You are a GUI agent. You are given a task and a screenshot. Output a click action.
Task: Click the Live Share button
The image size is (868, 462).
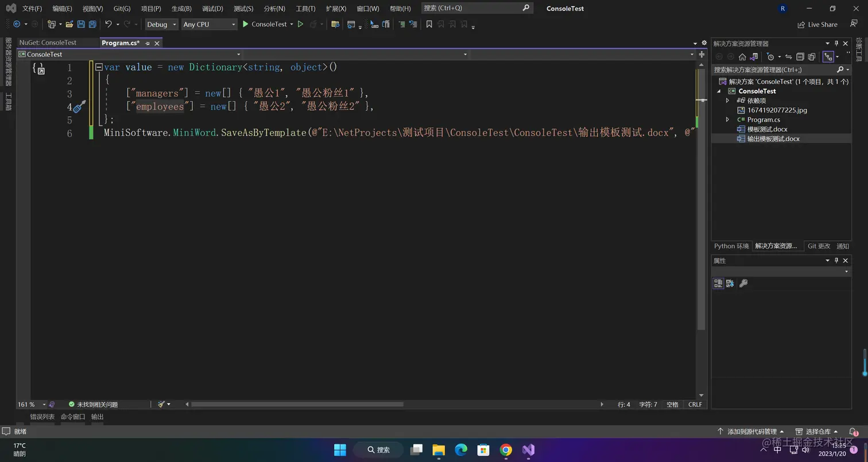coord(817,24)
